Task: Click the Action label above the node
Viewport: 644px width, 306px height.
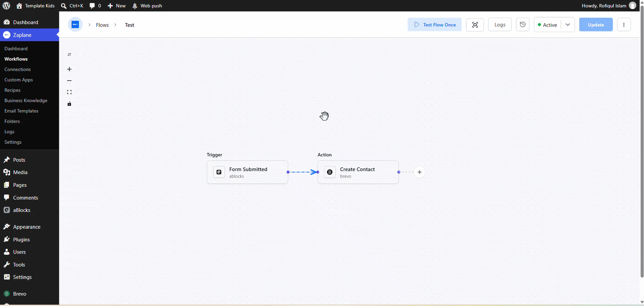Action: click(x=325, y=155)
